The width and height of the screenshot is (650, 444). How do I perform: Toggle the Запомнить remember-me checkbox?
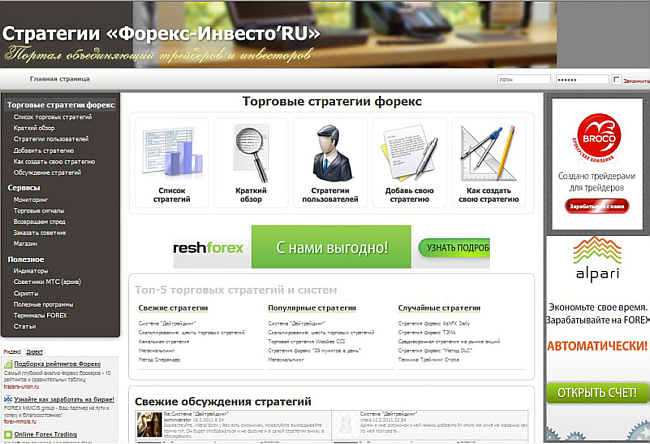[x=616, y=78]
